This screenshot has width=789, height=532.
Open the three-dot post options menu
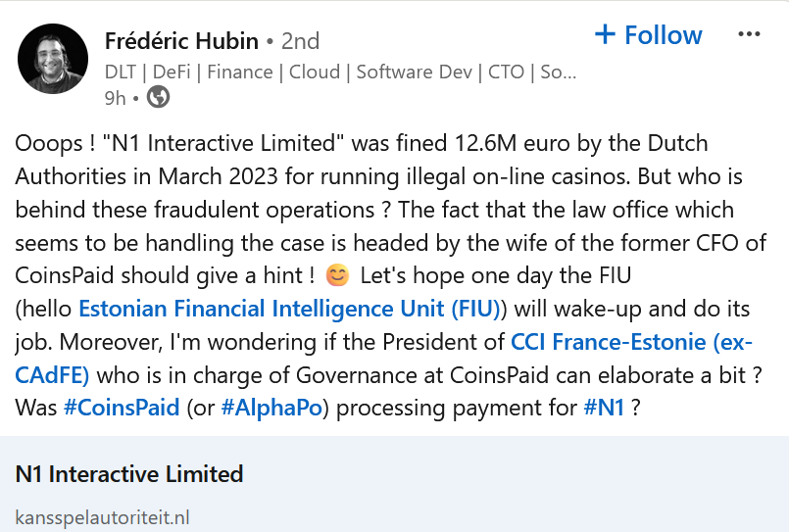749,34
